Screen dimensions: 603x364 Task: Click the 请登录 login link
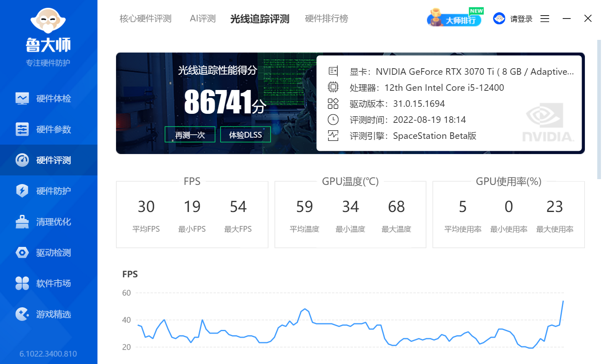click(521, 18)
